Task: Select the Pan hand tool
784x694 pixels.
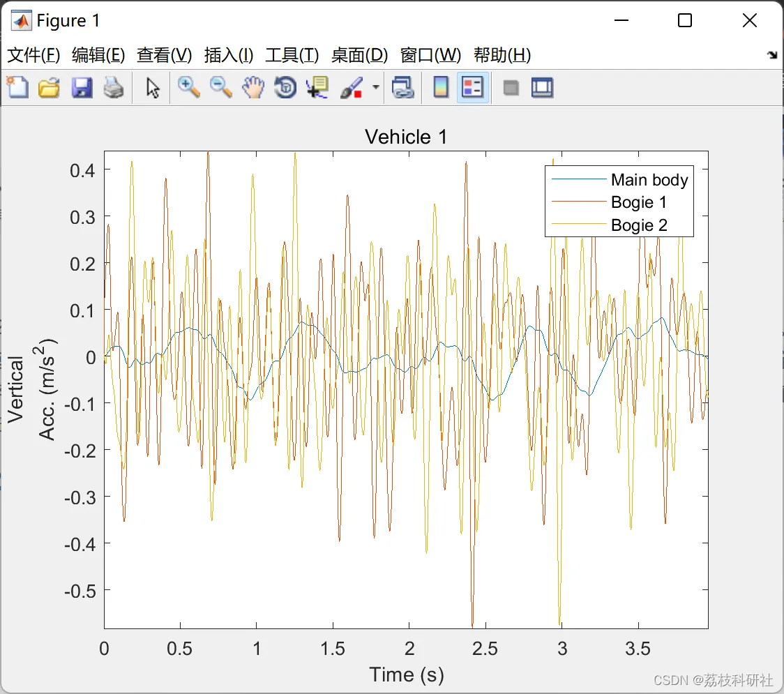Action: coord(253,87)
